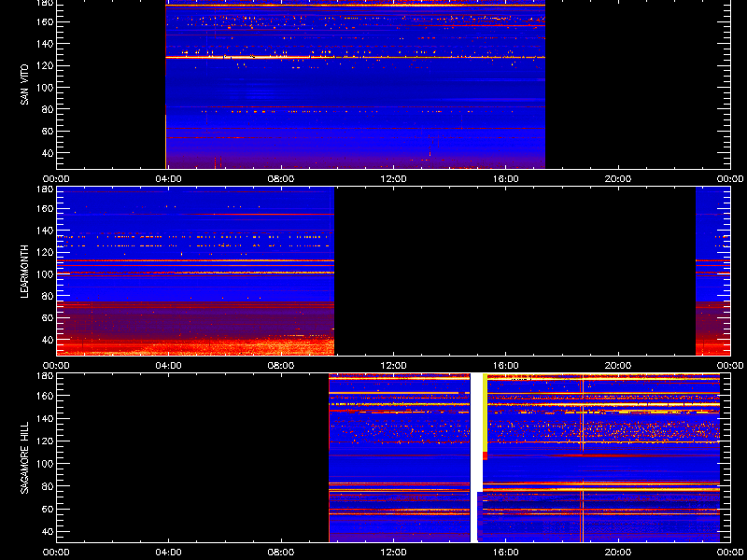Click 20:00 under the Sagamore Hill panel
Image resolution: width=747 pixels, height=560 pixels.
[618, 553]
